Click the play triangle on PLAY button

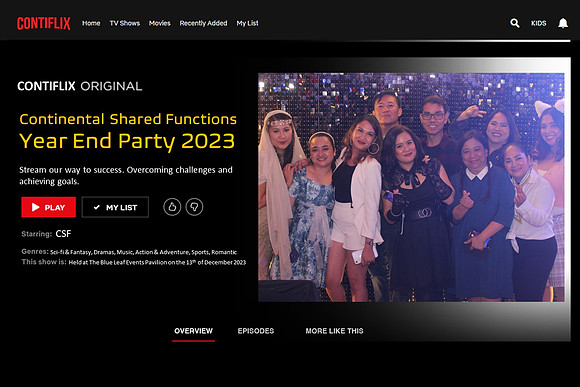[x=36, y=207]
